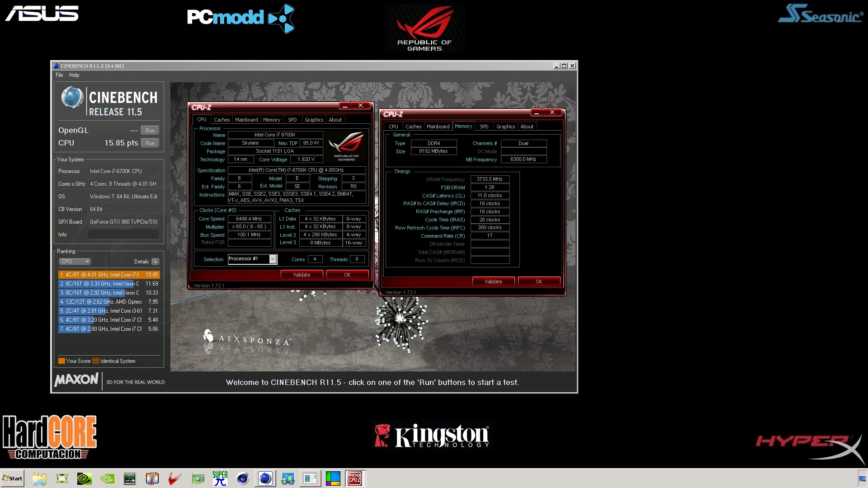Open About tab in right CPU-Z window

527,127
